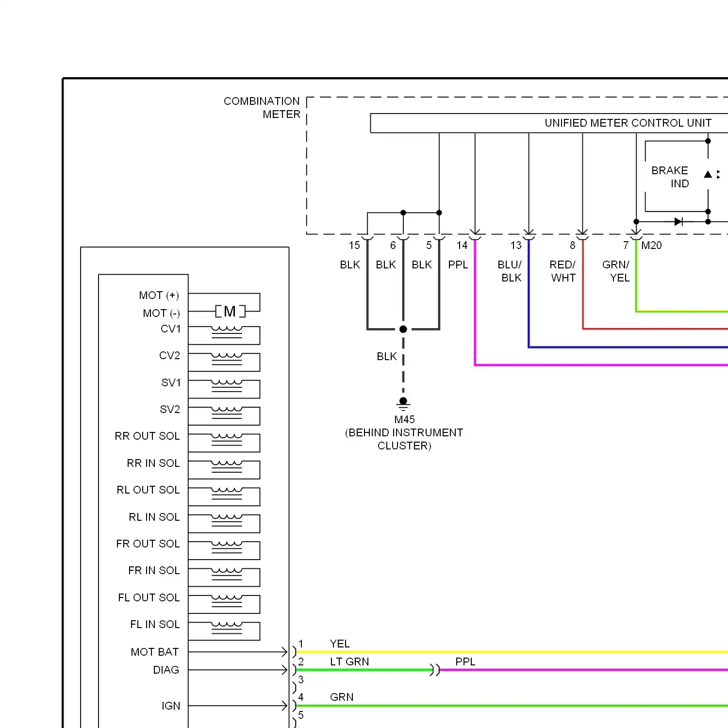
Task: Click the black wire splice dot above M45
Action: 403,329
